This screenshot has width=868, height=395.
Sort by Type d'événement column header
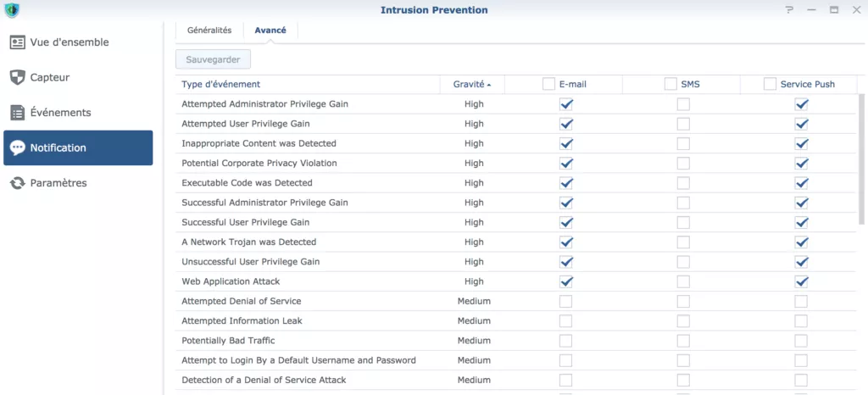coord(307,85)
